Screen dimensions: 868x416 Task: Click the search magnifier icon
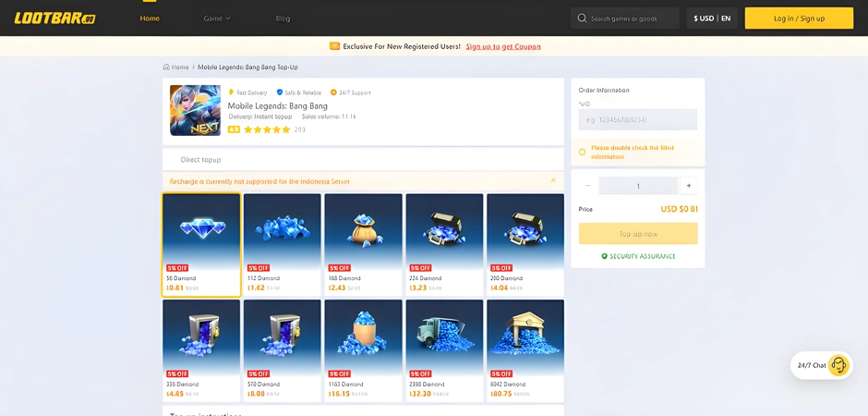(582, 18)
